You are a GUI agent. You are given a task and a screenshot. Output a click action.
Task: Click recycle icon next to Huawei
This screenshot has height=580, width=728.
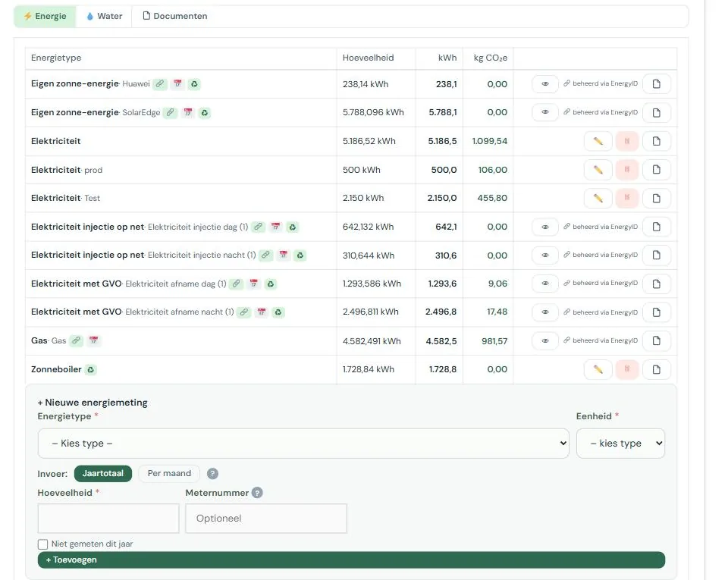tap(194, 84)
